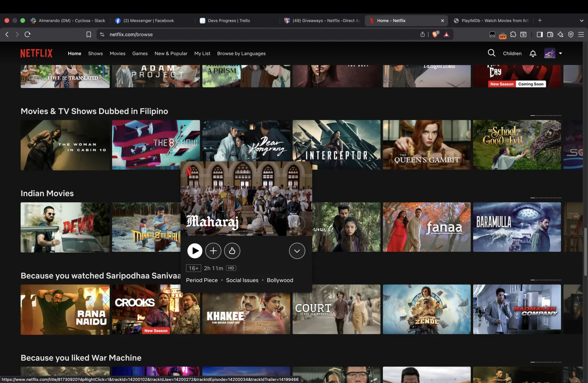Switch to Children profile link
The height and width of the screenshot is (383, 588).
[512, 53]
